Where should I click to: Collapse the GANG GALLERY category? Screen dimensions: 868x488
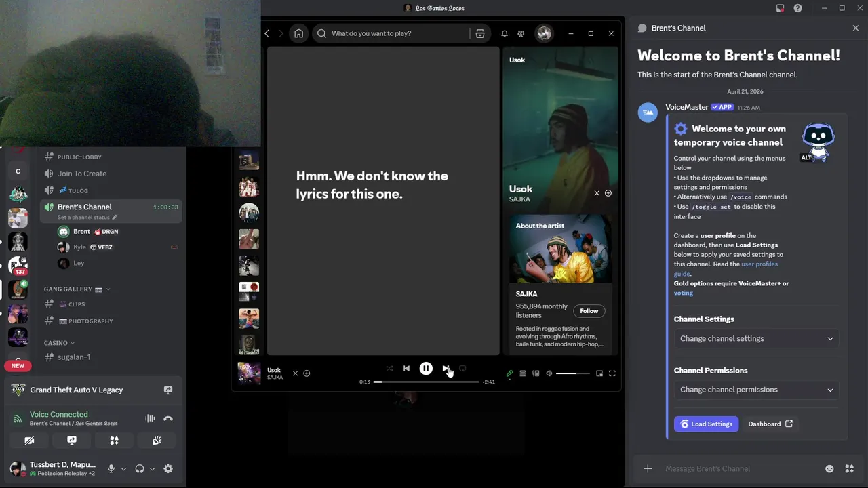(77, 289)
